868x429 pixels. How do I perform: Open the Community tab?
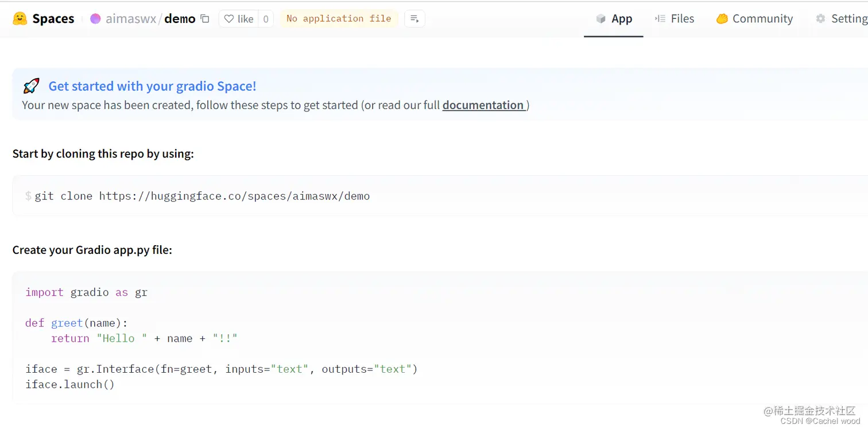754,19
